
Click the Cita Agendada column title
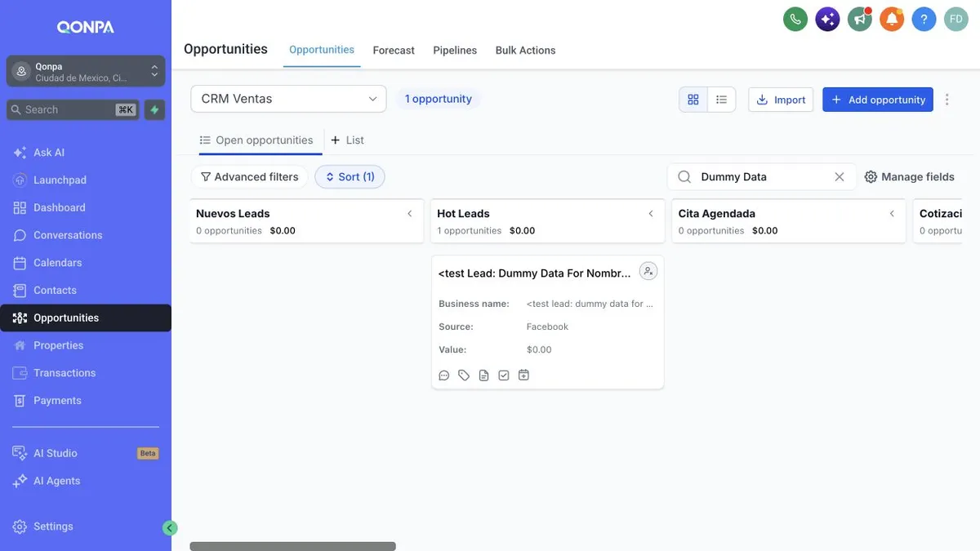(716, 214)
